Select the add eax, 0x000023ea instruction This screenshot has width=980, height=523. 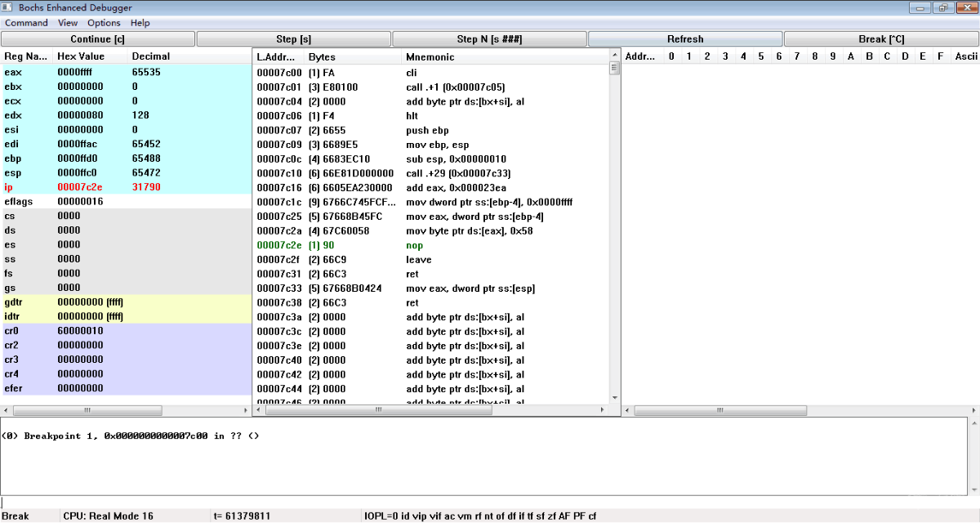(431, 187)
